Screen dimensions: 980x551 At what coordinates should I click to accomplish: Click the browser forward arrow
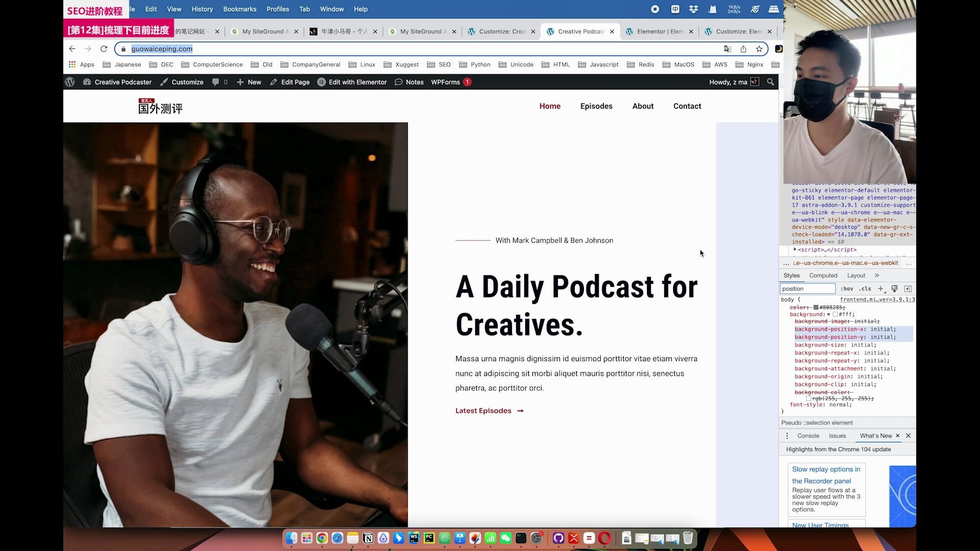(88, 49)
